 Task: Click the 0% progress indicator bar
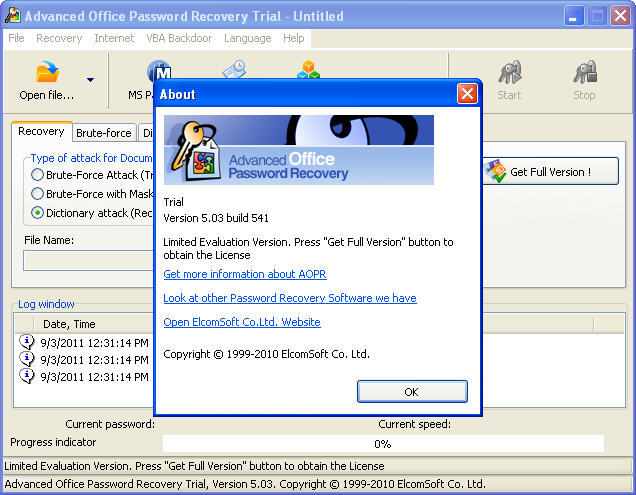pos(383,444)
